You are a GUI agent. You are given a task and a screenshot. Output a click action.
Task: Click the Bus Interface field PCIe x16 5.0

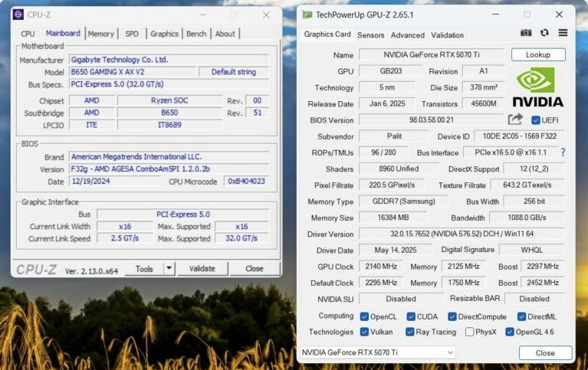tap(511, 152)
